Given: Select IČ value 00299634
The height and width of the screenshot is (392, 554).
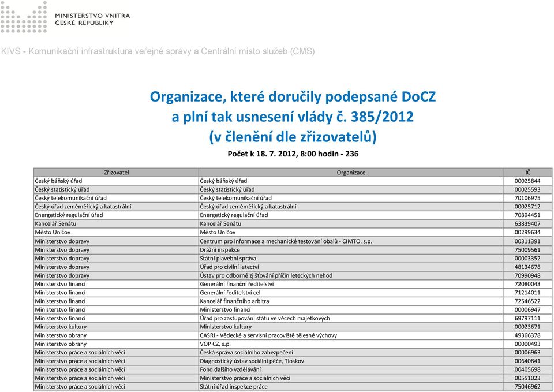Looking at the screenshot, I should pos(527,232).
